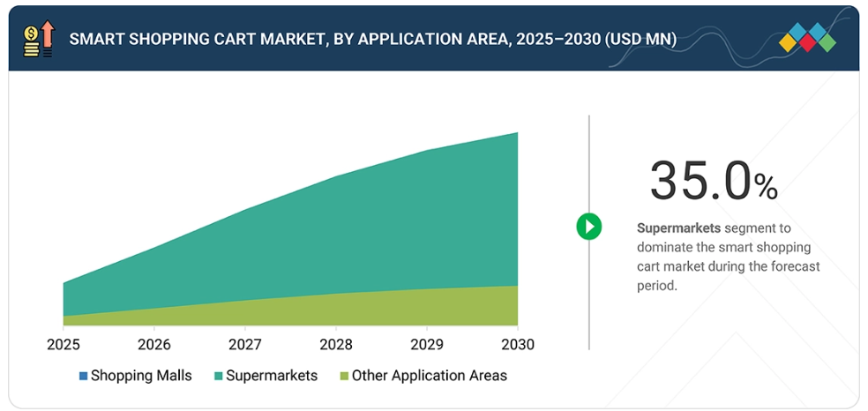Click the olive Other Application Areas swatch
This screenshot has width=868, height=411.
point(344,377)
